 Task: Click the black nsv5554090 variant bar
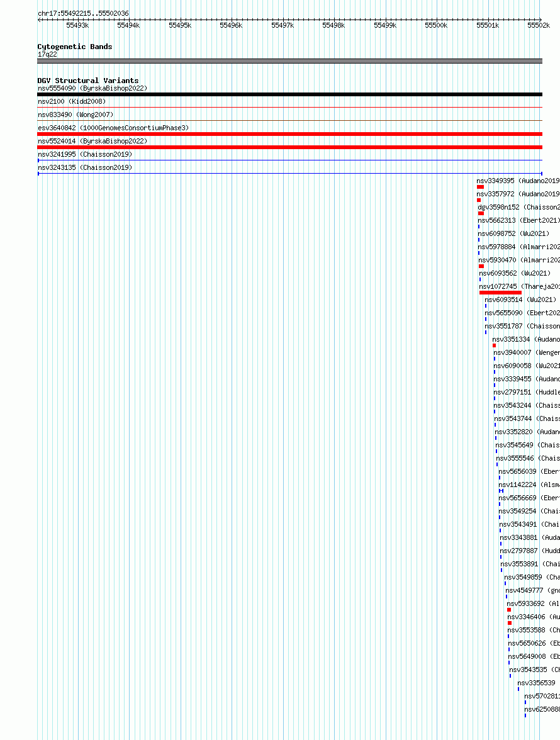tap(289, 94)
